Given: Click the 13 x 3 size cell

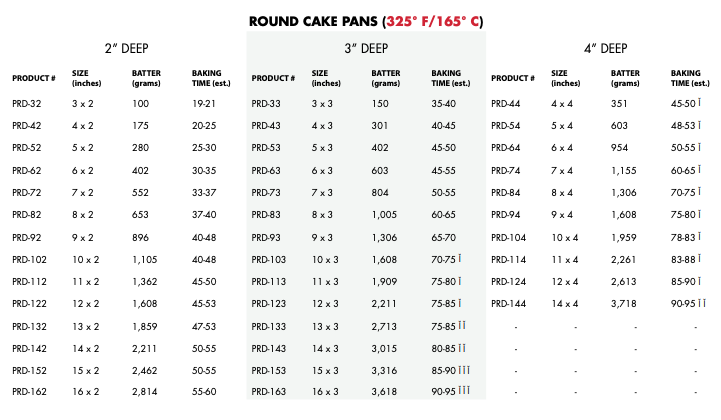Looking at the screenshot, I should click(325, 327).
